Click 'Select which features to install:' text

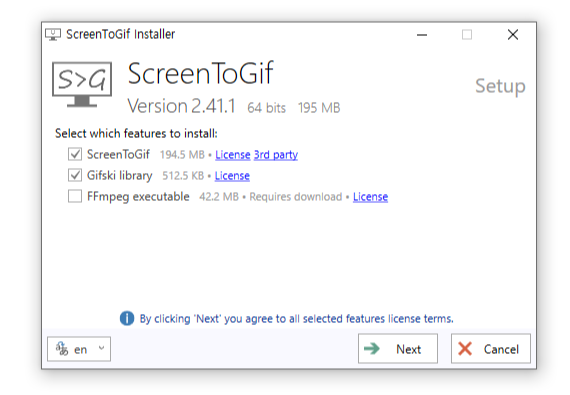pyautogui.click(x=136, y=134)
